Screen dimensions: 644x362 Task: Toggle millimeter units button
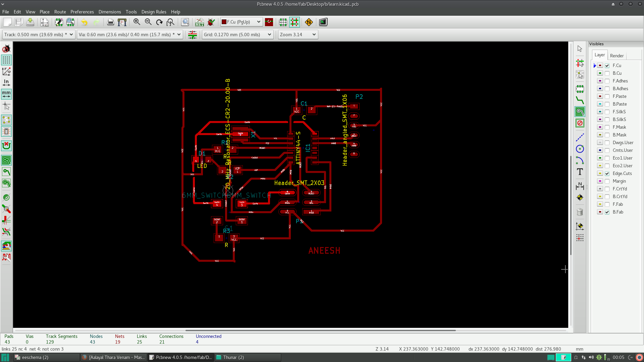coord(6,94)
